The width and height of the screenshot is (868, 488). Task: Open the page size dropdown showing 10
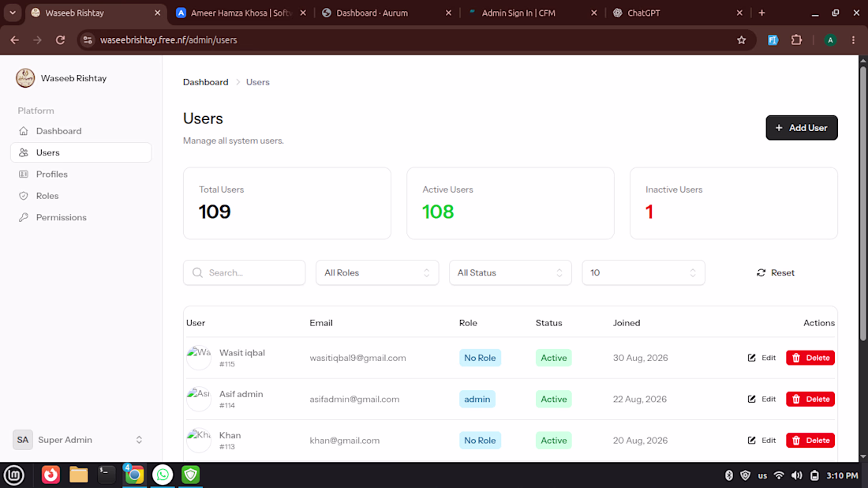pyautogui.click(x=643, y=272)
